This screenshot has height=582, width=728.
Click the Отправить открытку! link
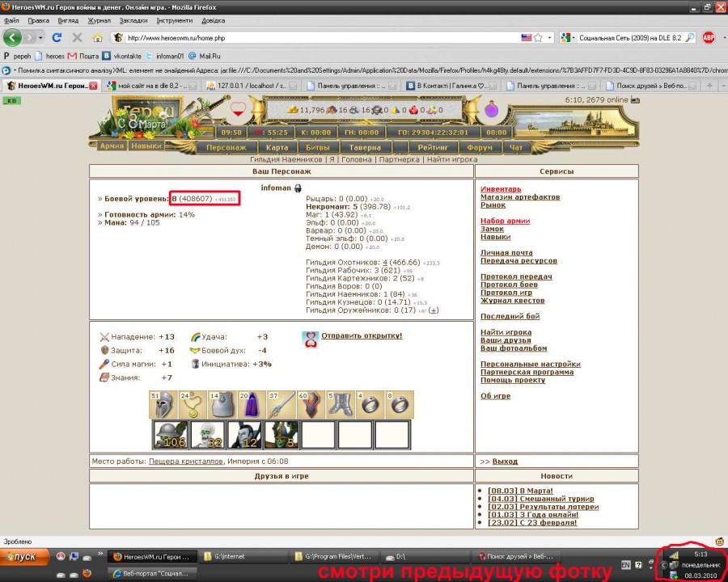pos(362,335)
